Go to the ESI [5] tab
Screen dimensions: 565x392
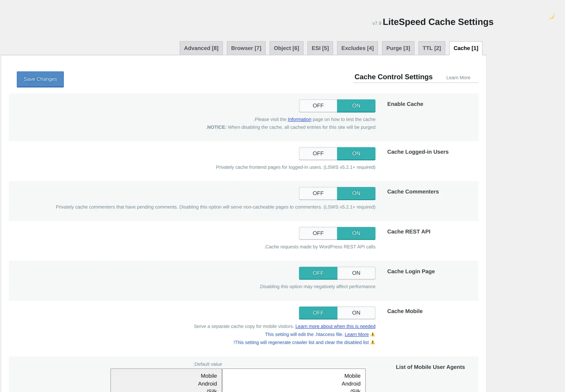[320, 48]
